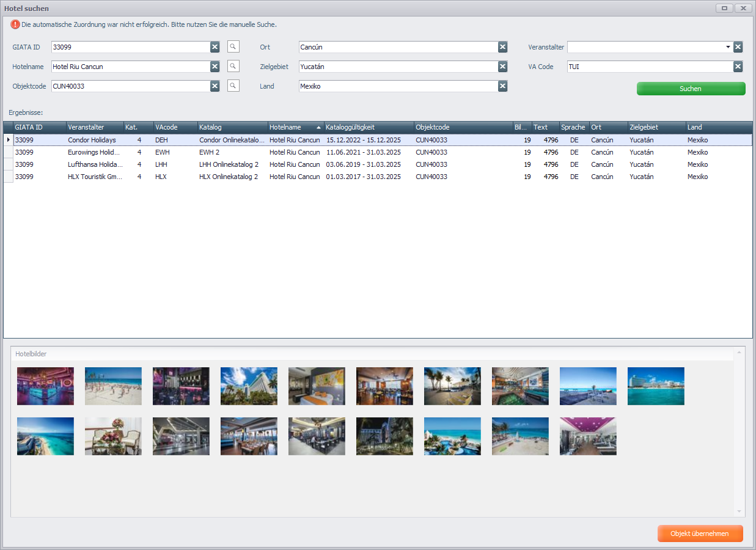Sort by Zielgebiet column header
Screen dimensions: 756x550
656,127
